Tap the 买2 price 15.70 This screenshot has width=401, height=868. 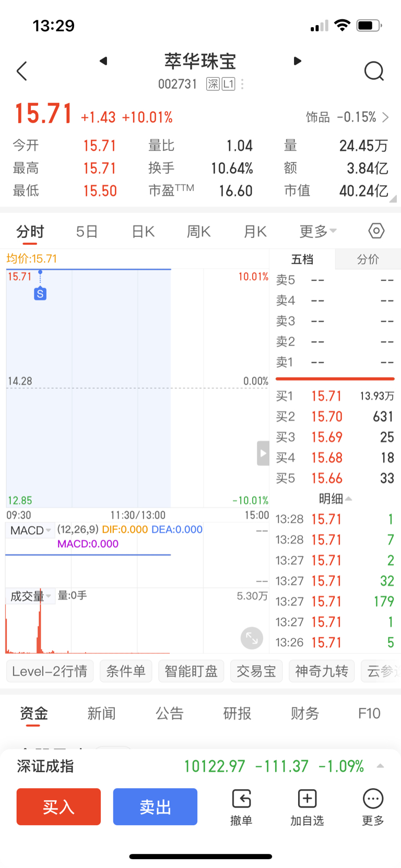pyautogui.click(x=327, y=417)
